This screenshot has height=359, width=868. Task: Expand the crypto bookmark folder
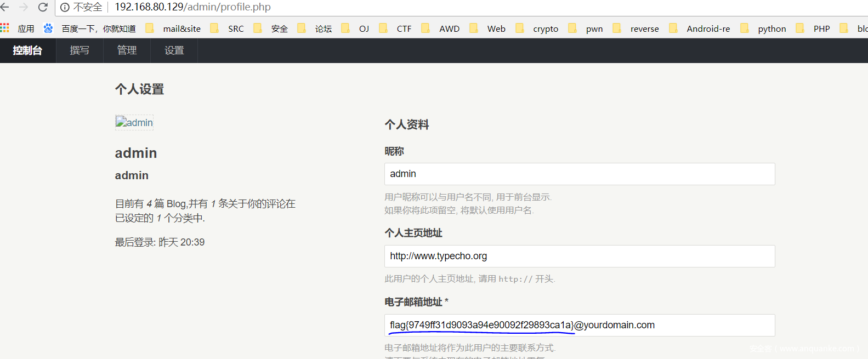(537, 29)
